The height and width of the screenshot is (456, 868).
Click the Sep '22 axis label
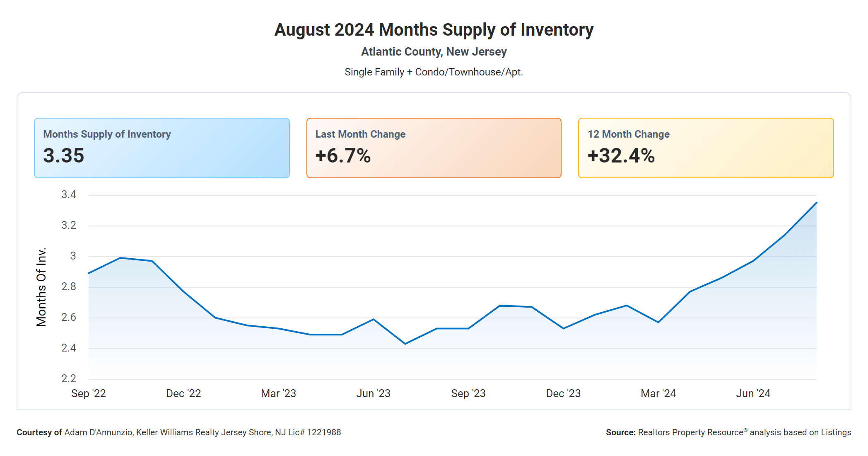click(x=89, y=393)
